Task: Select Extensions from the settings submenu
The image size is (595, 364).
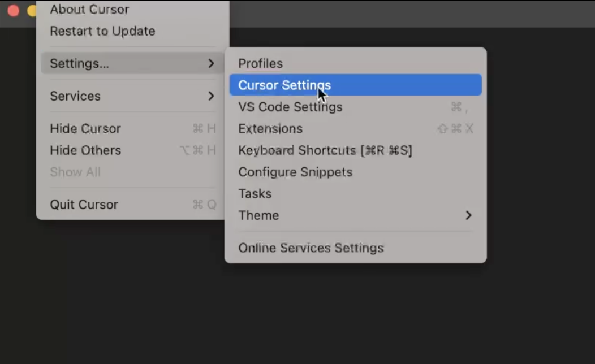Action: tap(270, 128)
